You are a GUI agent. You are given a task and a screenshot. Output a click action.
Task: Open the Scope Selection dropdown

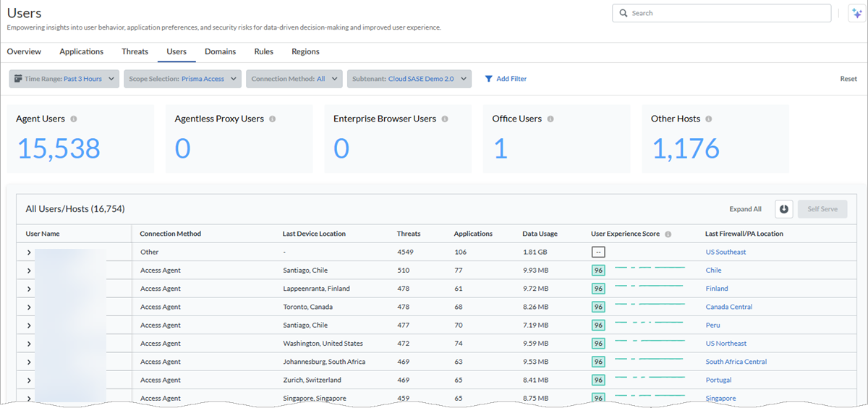coord(182,79)
